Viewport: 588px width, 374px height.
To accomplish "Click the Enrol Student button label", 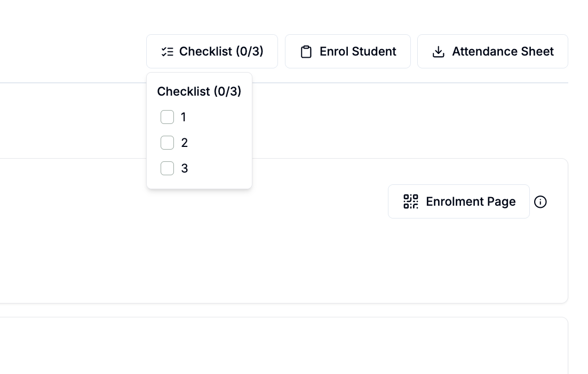I will pos(357,51).
